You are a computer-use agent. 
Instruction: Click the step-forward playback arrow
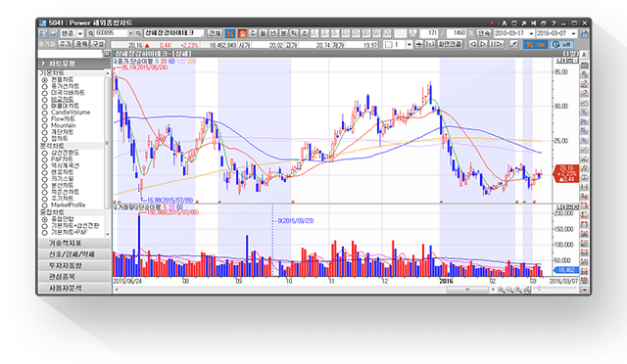click(483, 44)
